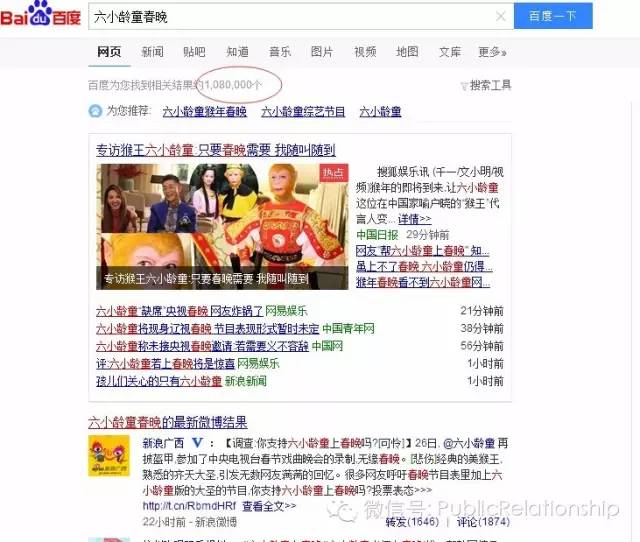
Task: Click the 转发(1646) repost link
Action: [x=412, y=522]
